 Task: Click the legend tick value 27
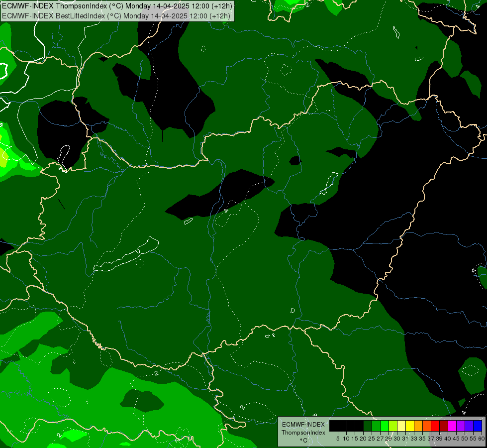pos(380,439)
